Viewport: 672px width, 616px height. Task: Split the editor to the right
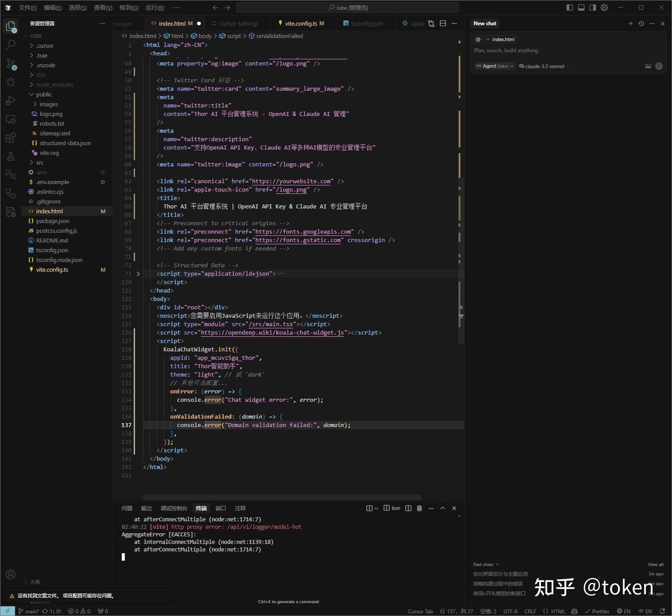(x=443, y=23)
